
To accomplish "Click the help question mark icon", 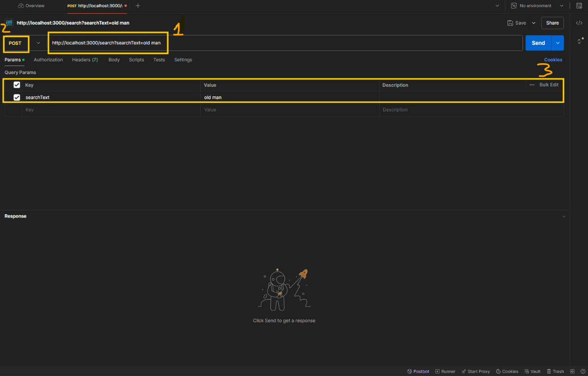I will pyautogui.click(x=583, y=371).
